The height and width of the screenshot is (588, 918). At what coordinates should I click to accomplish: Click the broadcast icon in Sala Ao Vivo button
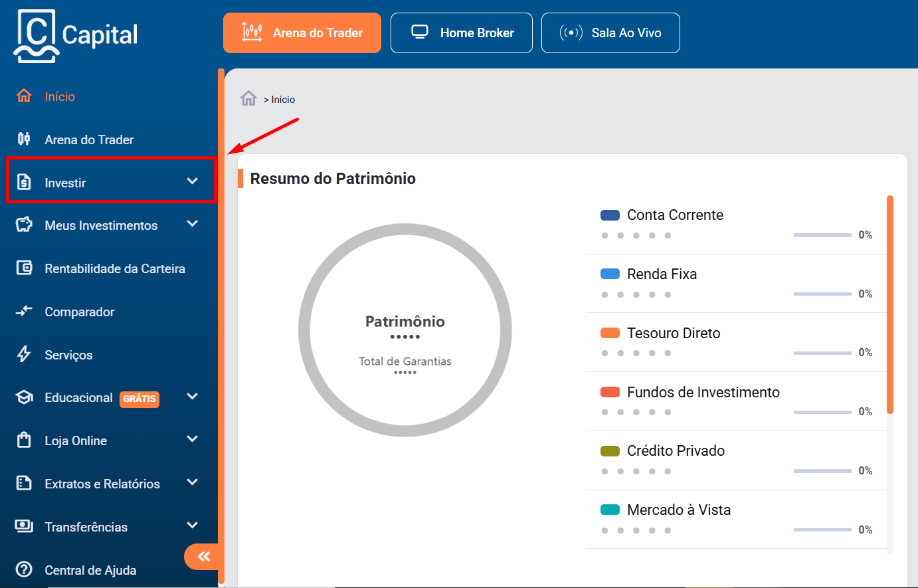coord(571,33)
